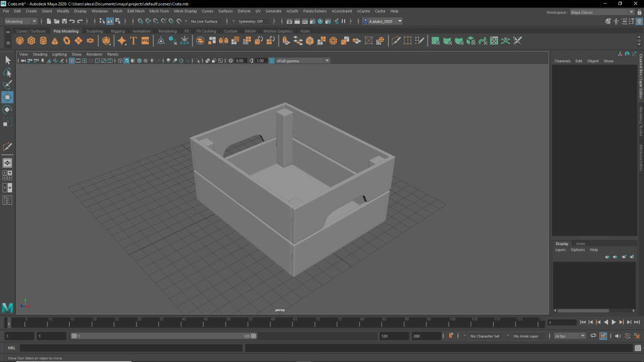
Task: Click the Channels menu in Channel Box
Action: coord(562,61)
